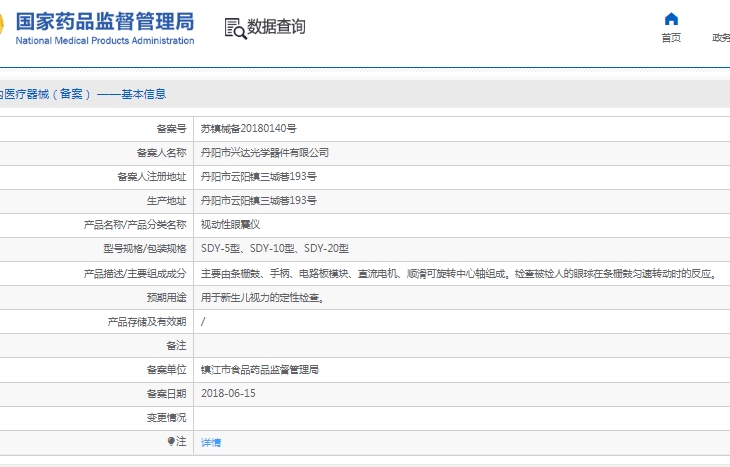
Task: Click the address value in 生产地址 row
Action: pos(259,201)
